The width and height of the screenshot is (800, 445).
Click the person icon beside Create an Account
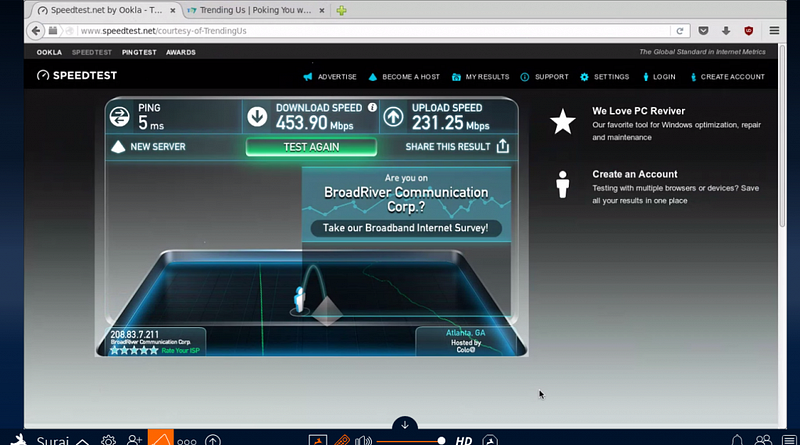click(x=563, y=184)
